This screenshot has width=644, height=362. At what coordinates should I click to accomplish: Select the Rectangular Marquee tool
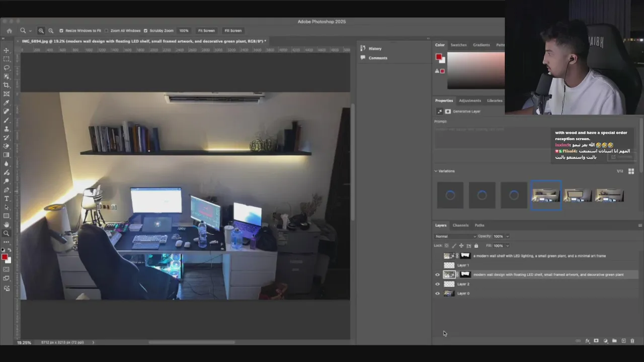[7, 59]
